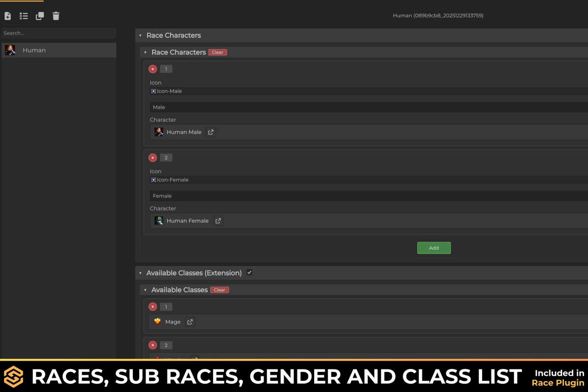Click the Add button

point(434,247)
